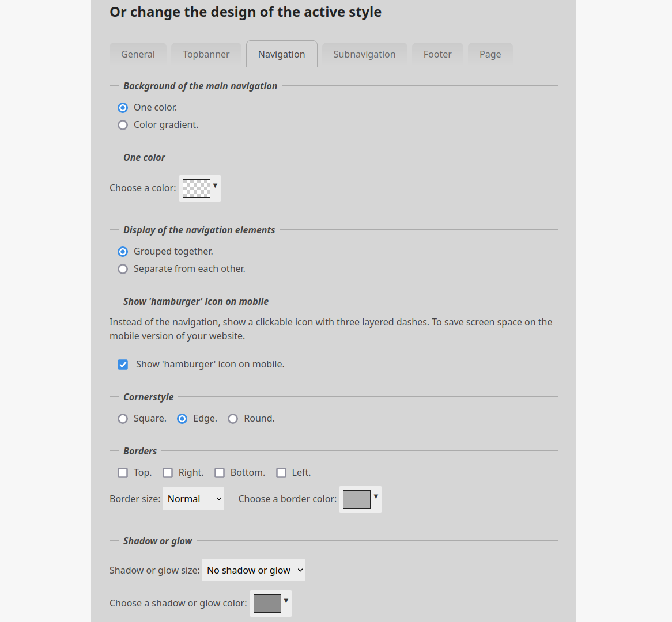Go to the Footer tab
Screen dimensions: 672x622
[437, 54]
